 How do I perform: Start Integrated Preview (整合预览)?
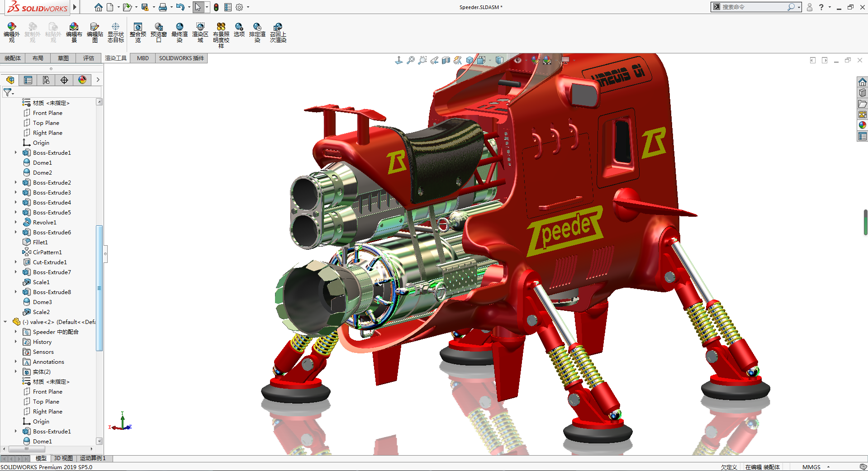click(x=138, y=33)
